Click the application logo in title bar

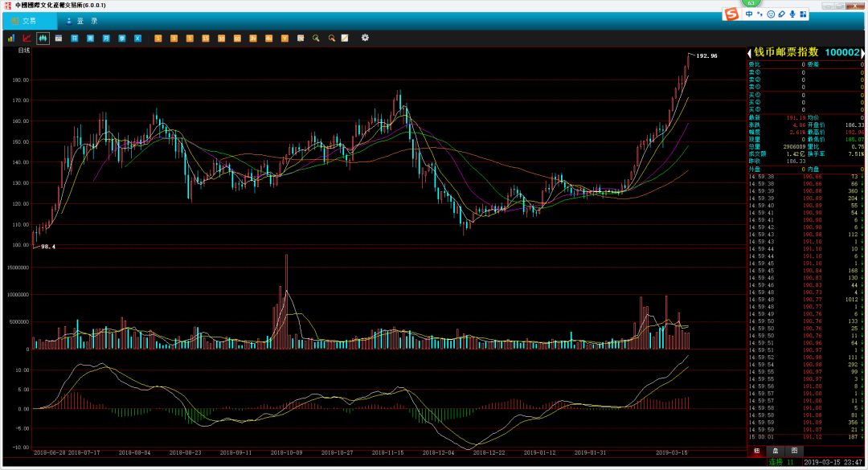click(8, 5)
